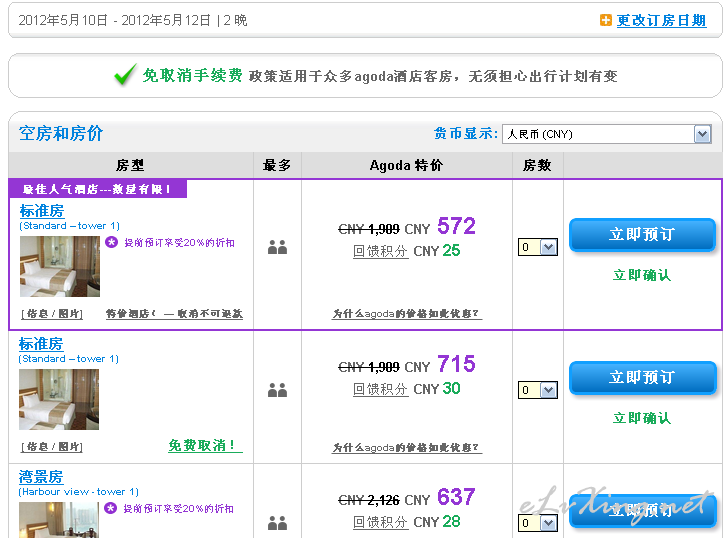The height and width of the screenshot is (538, 724).
Task: Click the 回馈积分 link beside CNY 28
Action: click(x=380, y=522)
